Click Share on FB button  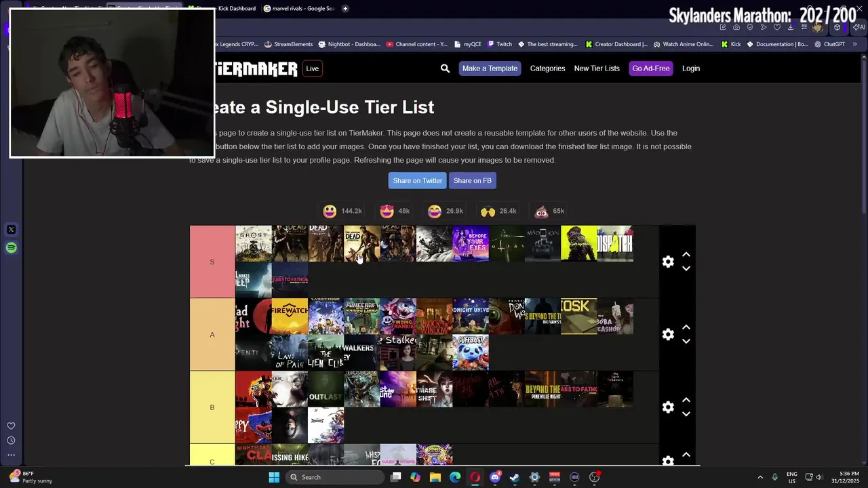pyautogui.click(x=472, y=180)
